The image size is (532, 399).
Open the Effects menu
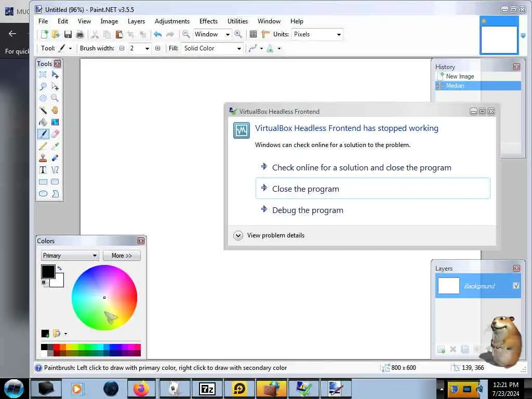click(208, 21)
